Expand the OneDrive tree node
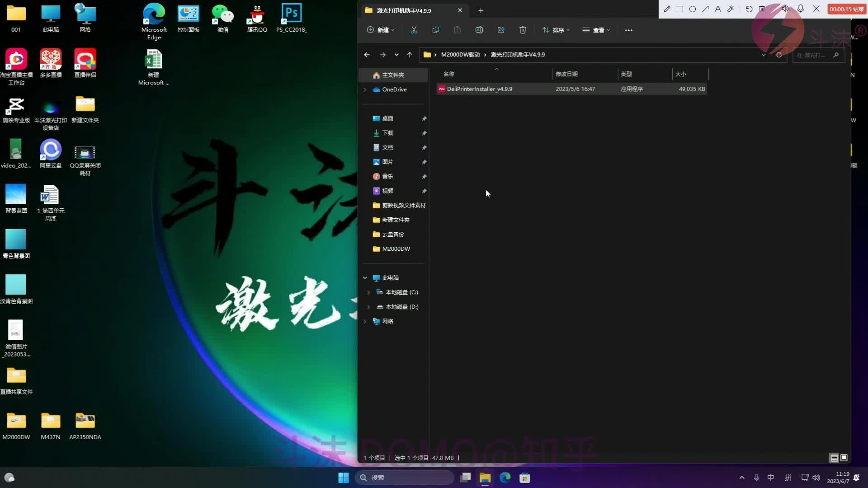The width and height of the screenshot is (868, 488). (365, 89)
